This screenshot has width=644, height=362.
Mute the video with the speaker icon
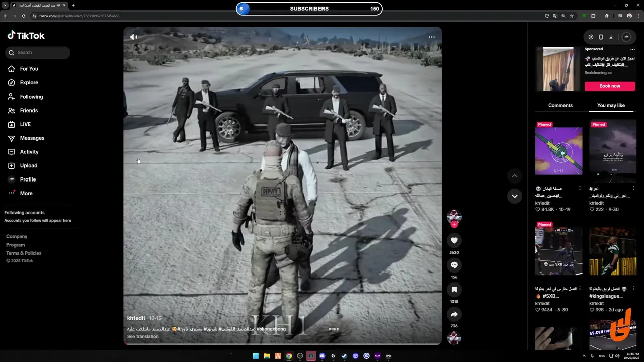click(x=133, y=37)
